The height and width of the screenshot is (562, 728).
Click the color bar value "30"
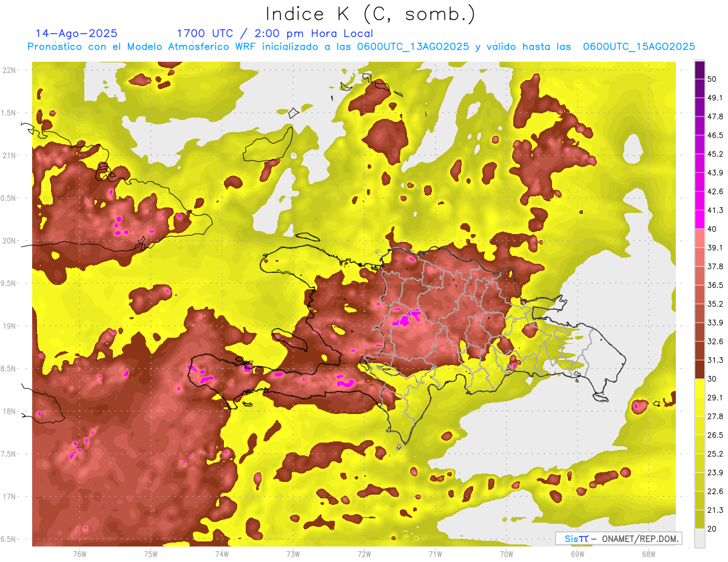pyautogui.click(x=713, y=379)
